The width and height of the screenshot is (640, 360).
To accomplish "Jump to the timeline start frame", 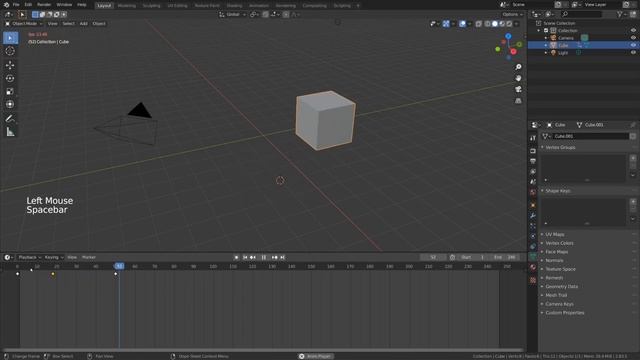I will coord(245,258).
